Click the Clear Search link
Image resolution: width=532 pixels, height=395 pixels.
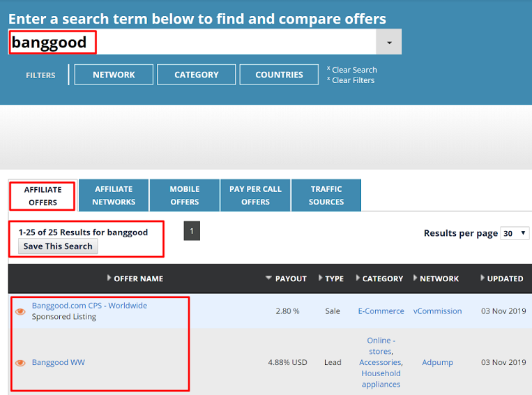click(x=354, y=70)
